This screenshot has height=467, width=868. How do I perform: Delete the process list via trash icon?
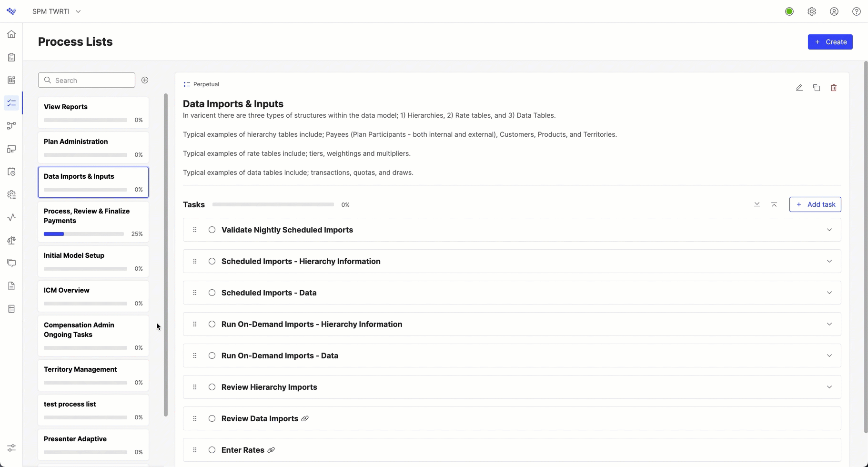coord(834,88)
